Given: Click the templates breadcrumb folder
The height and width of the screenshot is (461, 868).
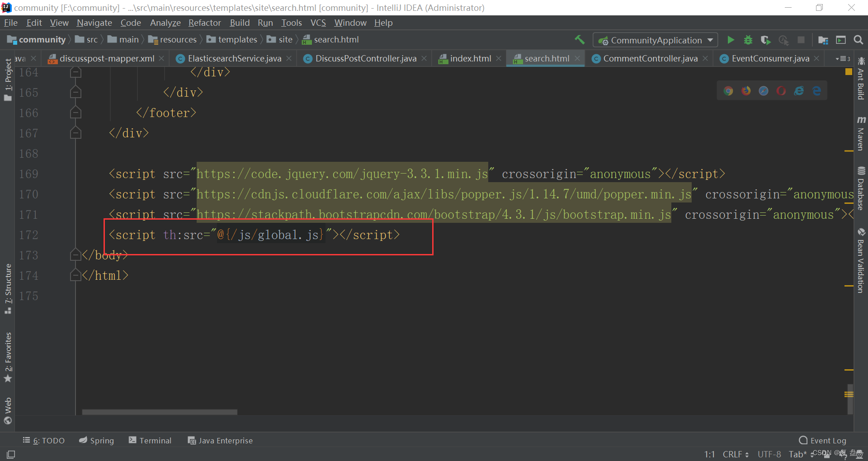Looking at the screenshot, I should tap(232, 40).
